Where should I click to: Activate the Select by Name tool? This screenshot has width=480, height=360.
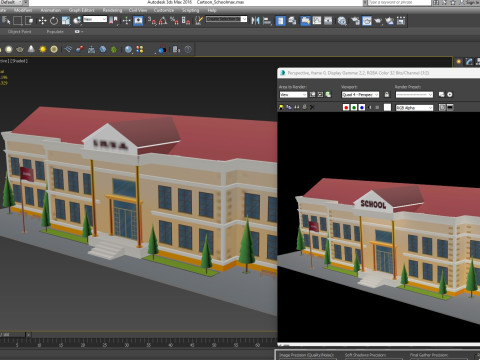click(x=6, y=21)
